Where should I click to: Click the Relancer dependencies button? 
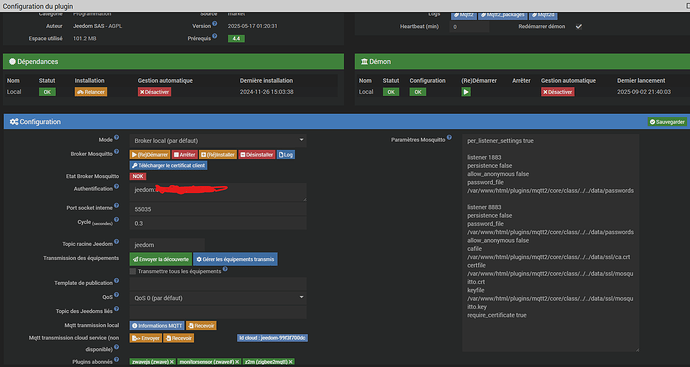91,92
